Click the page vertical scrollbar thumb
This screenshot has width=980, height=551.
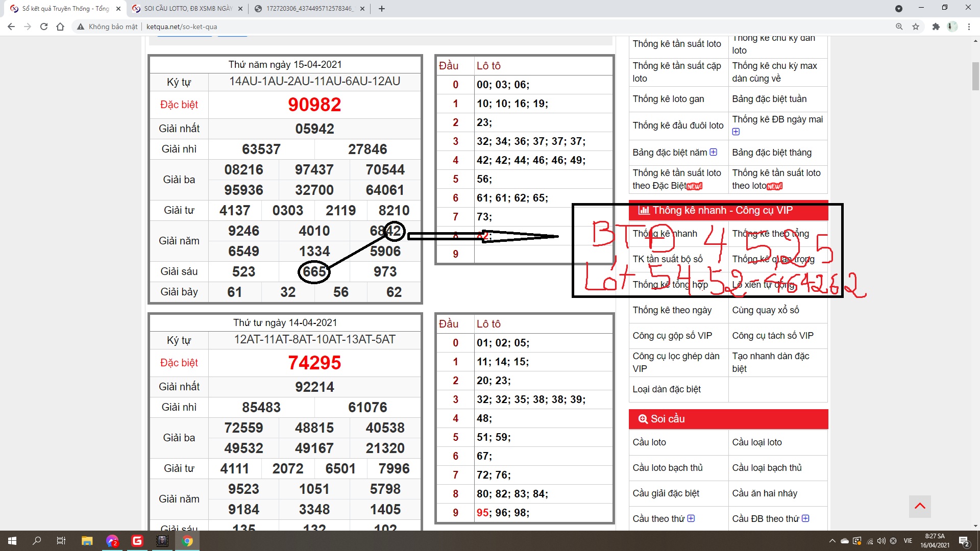(975, 76)
